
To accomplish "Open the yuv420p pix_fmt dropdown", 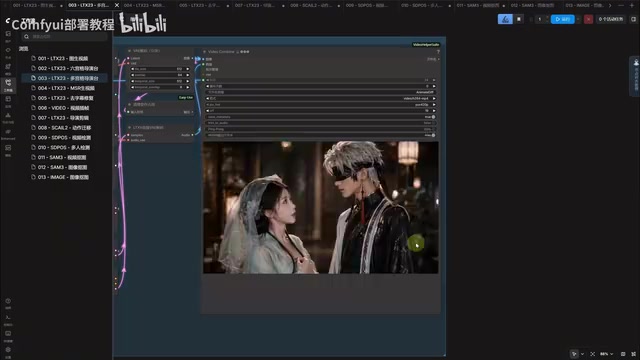I will (x=320, y=105).
